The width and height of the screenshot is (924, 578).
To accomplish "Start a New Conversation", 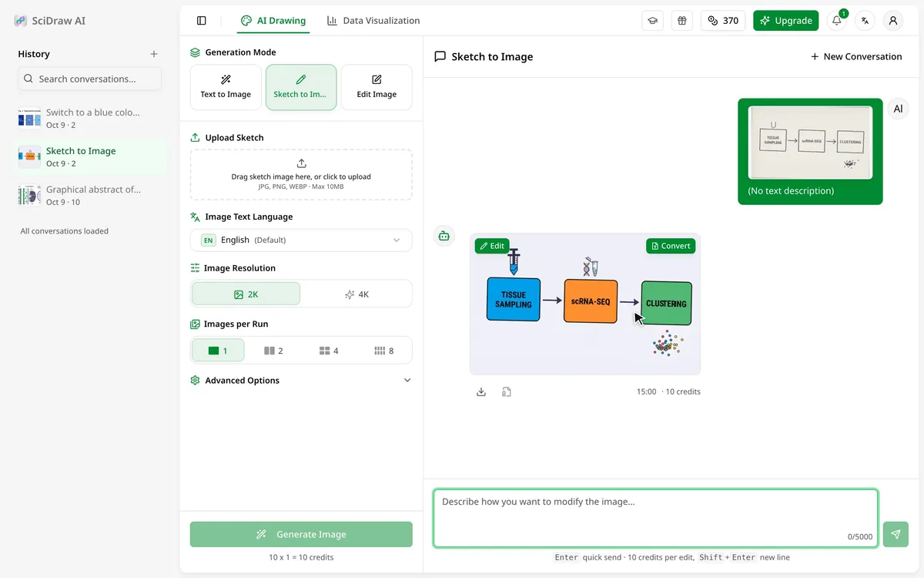I will pos(856,56).
